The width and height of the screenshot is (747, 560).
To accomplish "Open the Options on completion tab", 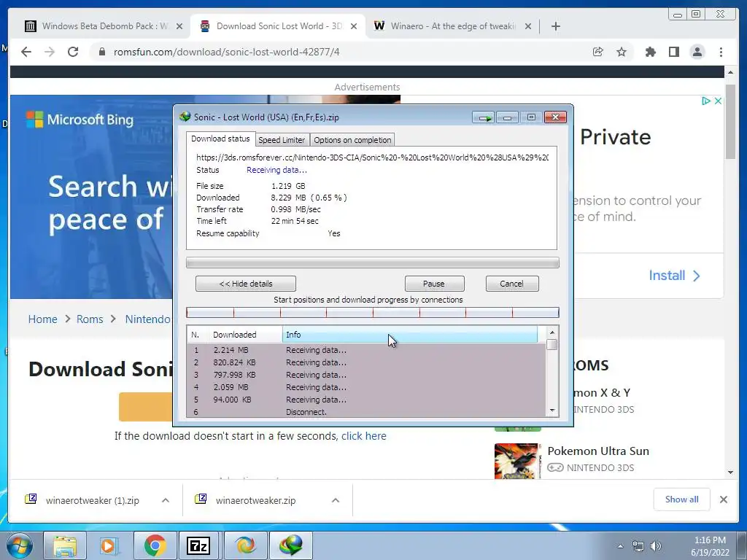I will 352,140.
